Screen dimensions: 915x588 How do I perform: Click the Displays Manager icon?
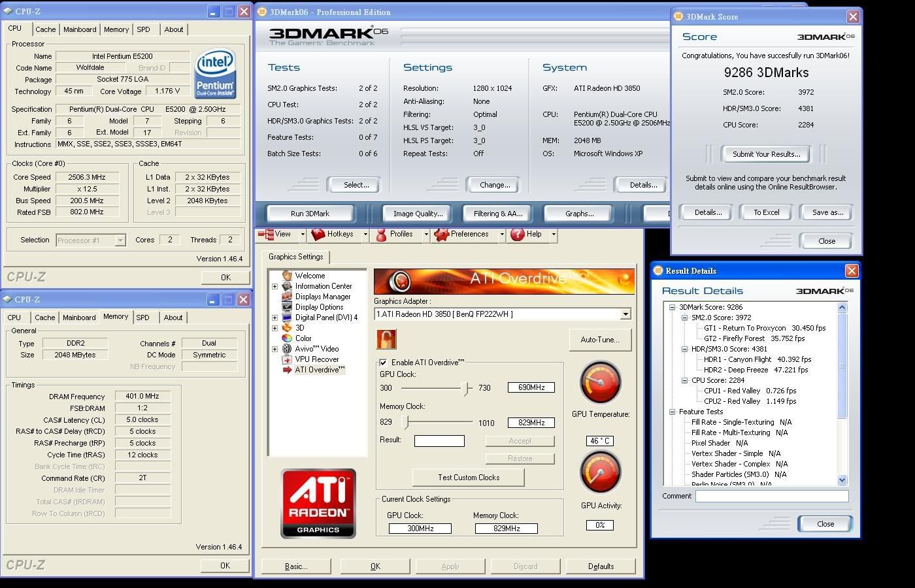(286, 297)
